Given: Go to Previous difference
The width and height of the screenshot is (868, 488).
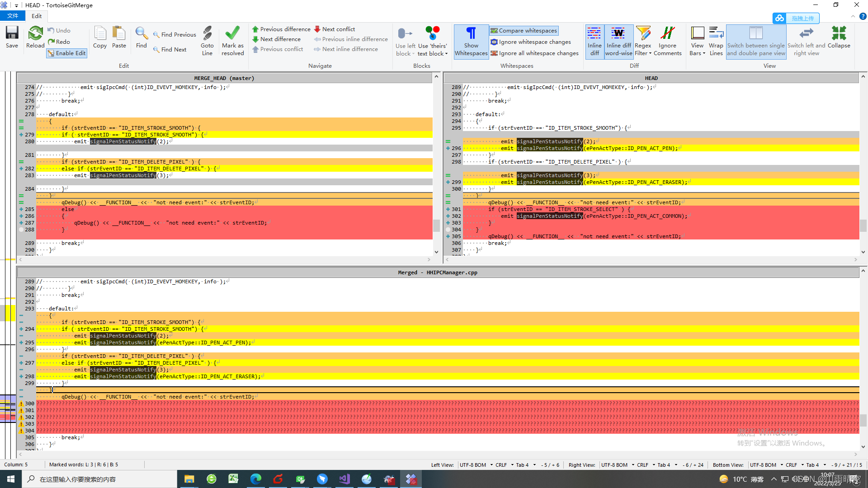Looking at the screenshot, I should tap(281, 29).
